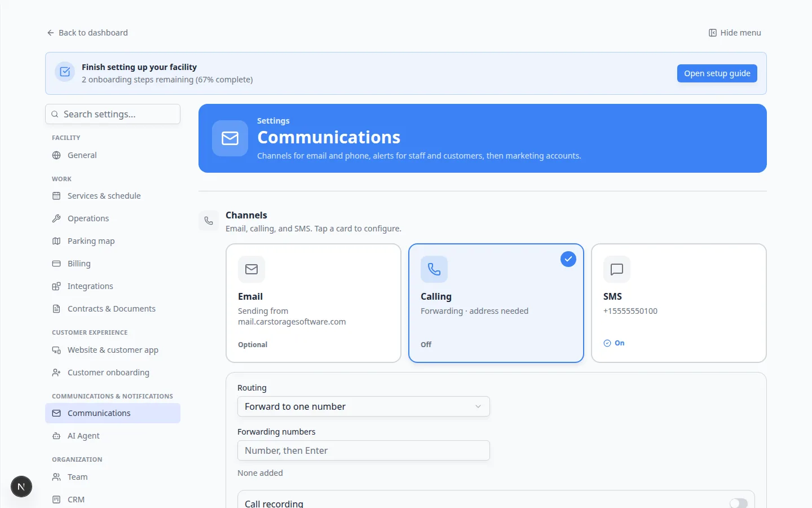
Task: Click the robot icon next to AI Agent
Action: 56,436
